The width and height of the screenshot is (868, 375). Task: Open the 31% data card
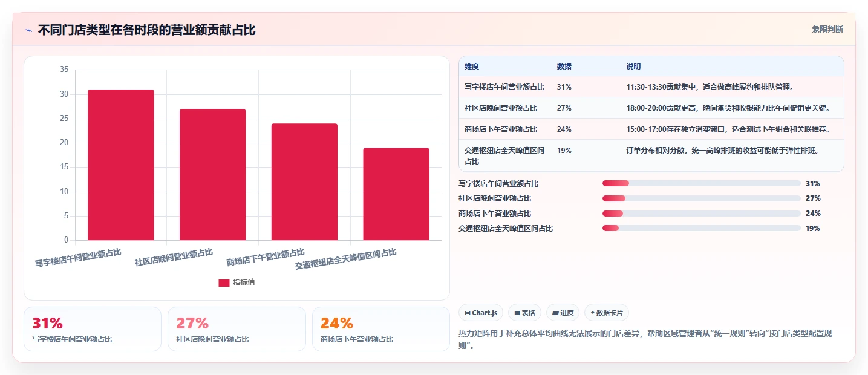point(93,329)
